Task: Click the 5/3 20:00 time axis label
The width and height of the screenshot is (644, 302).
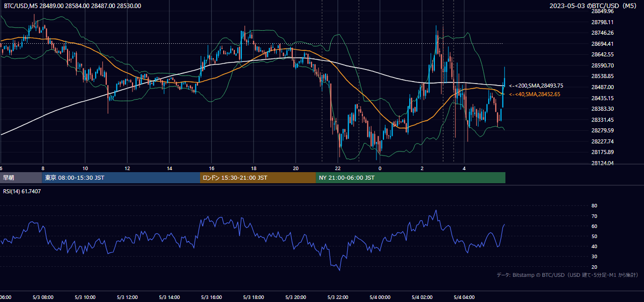Action: pos(296,297)
